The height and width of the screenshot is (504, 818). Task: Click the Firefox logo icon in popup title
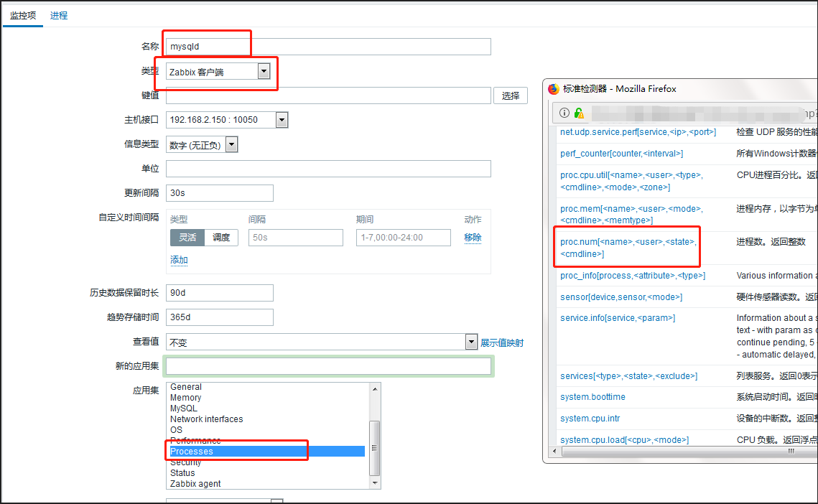(554, 89)
